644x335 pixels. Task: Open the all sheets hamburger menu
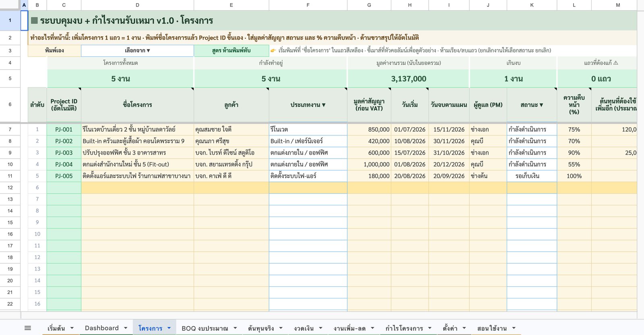[28, 328]
